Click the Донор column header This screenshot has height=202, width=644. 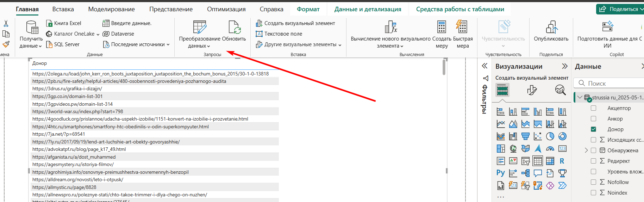39,63
